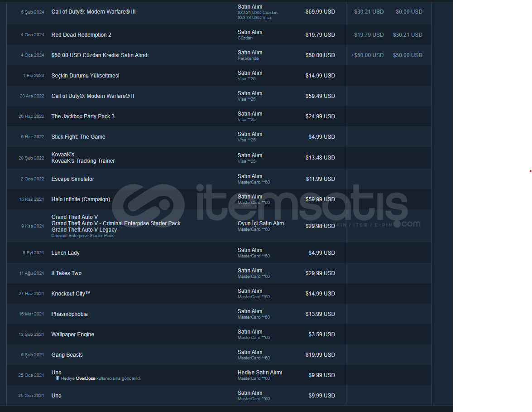Click the $13.48 USD total
This screenshot has height=412, width=532.
(x=320, y=158)
